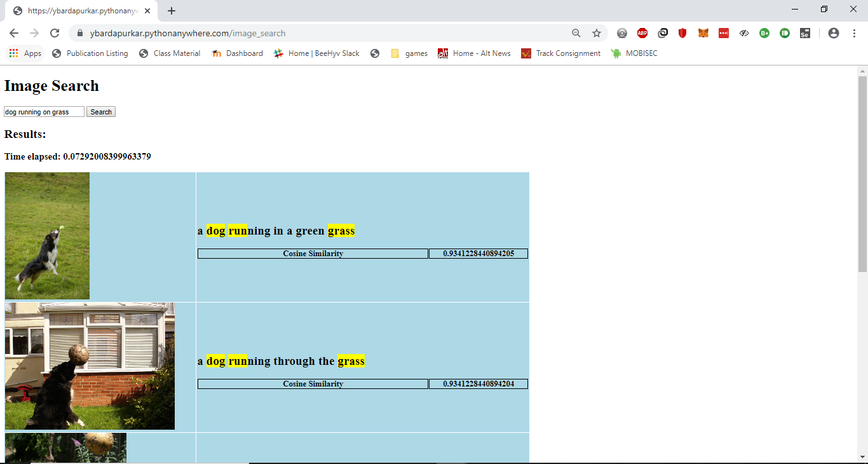
Task: Open the Class Material bookmark
Action: tap(170, 53)
